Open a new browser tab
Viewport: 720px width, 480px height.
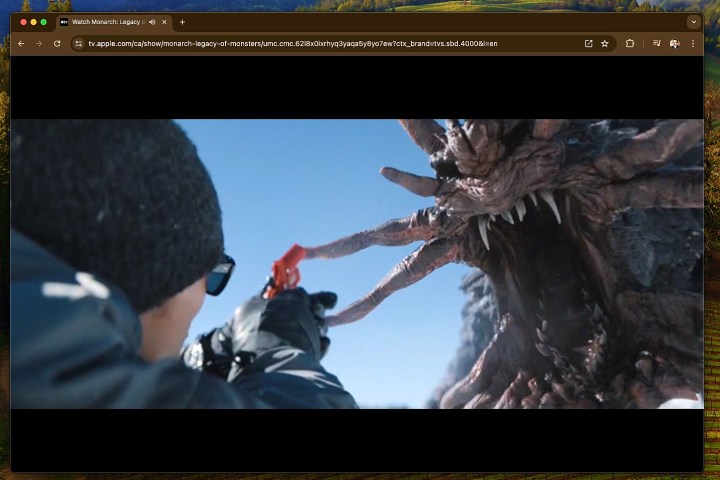[x=182, y=22]
